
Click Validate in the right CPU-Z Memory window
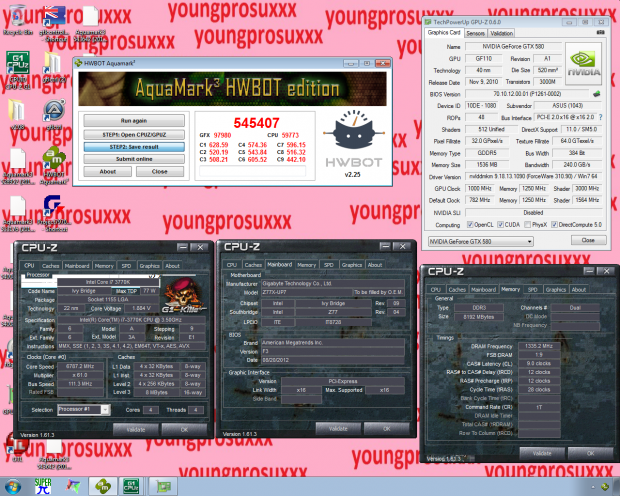click(x=542, y=453)
